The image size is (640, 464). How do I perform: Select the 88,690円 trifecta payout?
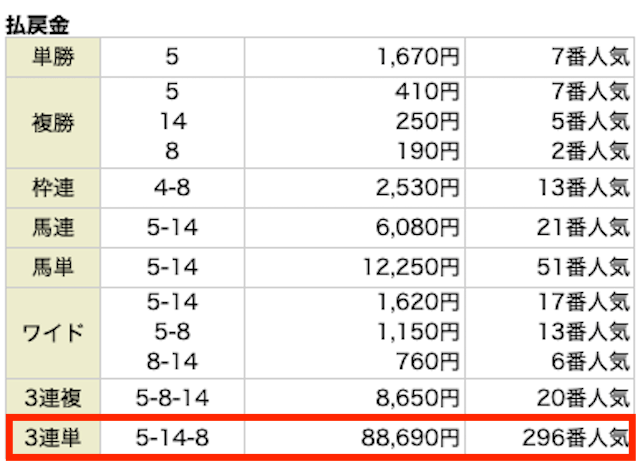tap(408, 438)
